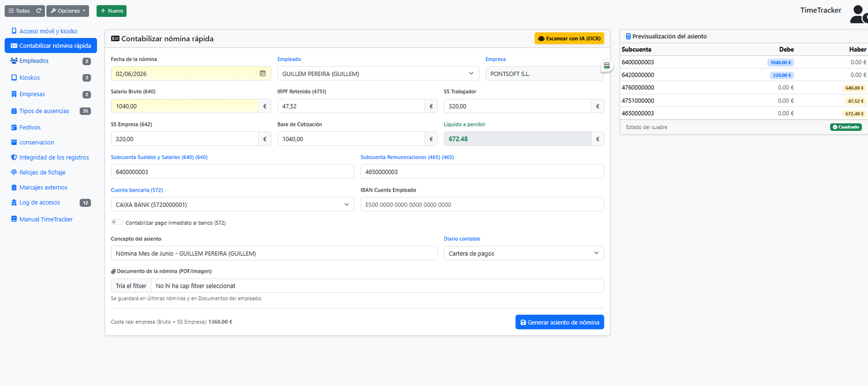Click the 672.48 € Haber amount
Screen dimensions: 868x386
click(x=854, y=113)
